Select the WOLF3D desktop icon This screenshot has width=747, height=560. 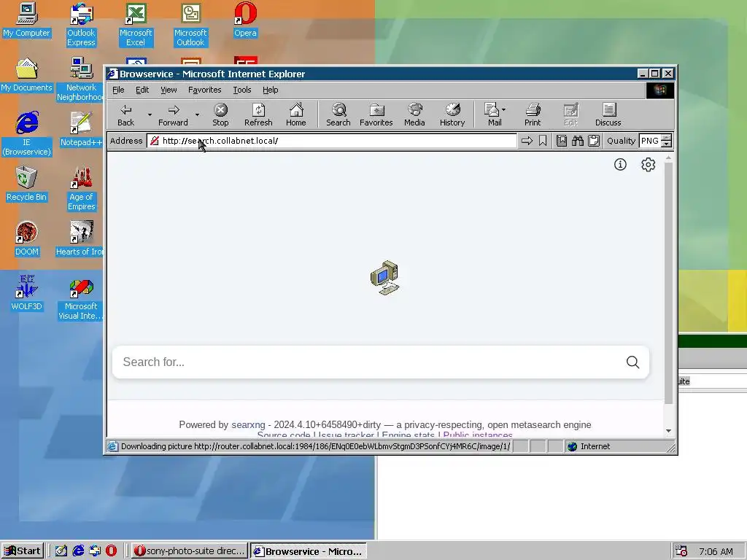(x=27, y=293)
